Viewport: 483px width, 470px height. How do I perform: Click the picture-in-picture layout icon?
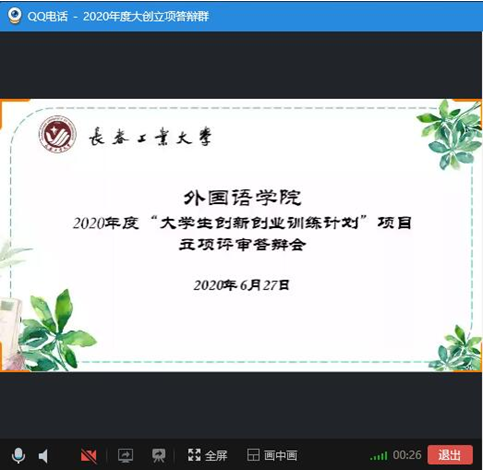click(x=253, y=455)
